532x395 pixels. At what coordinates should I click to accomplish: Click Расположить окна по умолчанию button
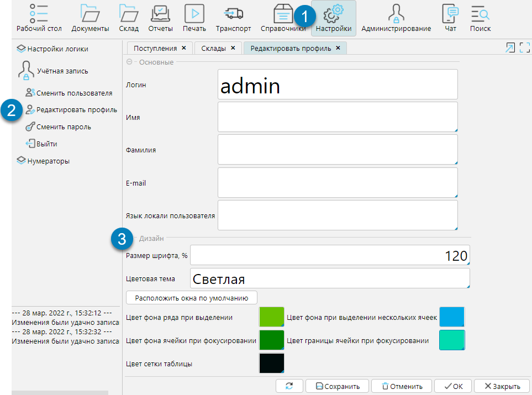point(192,298)
